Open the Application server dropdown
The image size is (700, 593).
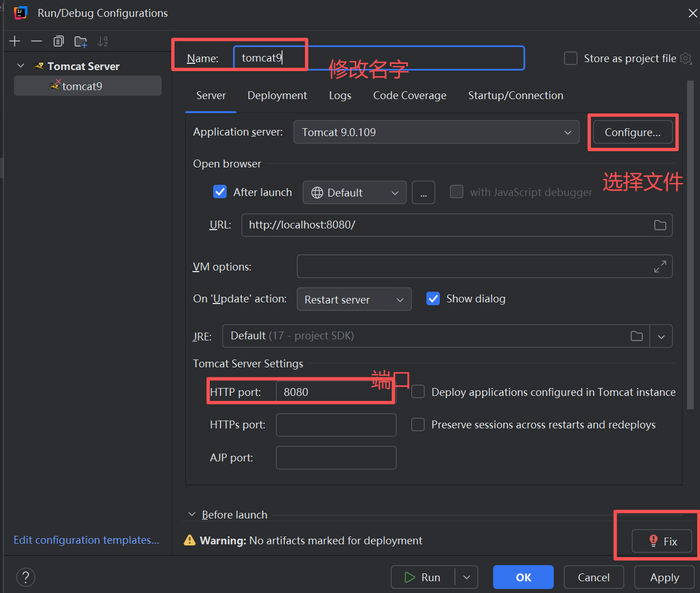pos(436,132)
